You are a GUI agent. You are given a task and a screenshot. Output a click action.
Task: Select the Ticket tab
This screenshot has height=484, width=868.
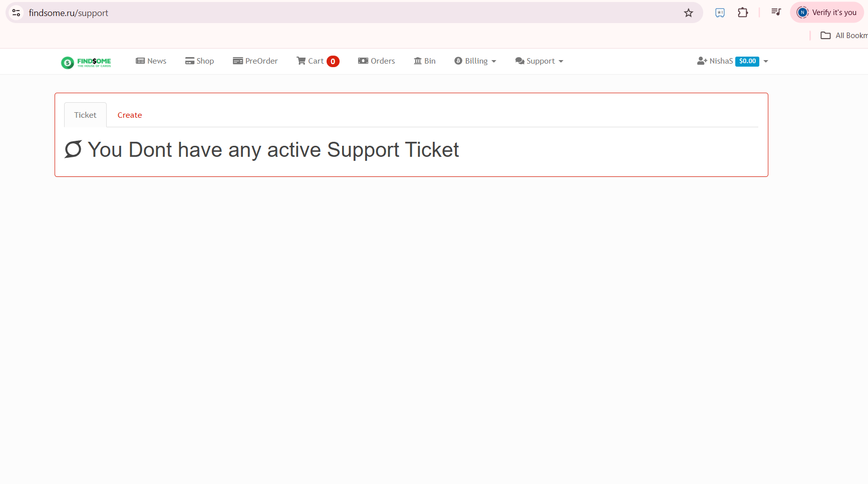(85, 115)
